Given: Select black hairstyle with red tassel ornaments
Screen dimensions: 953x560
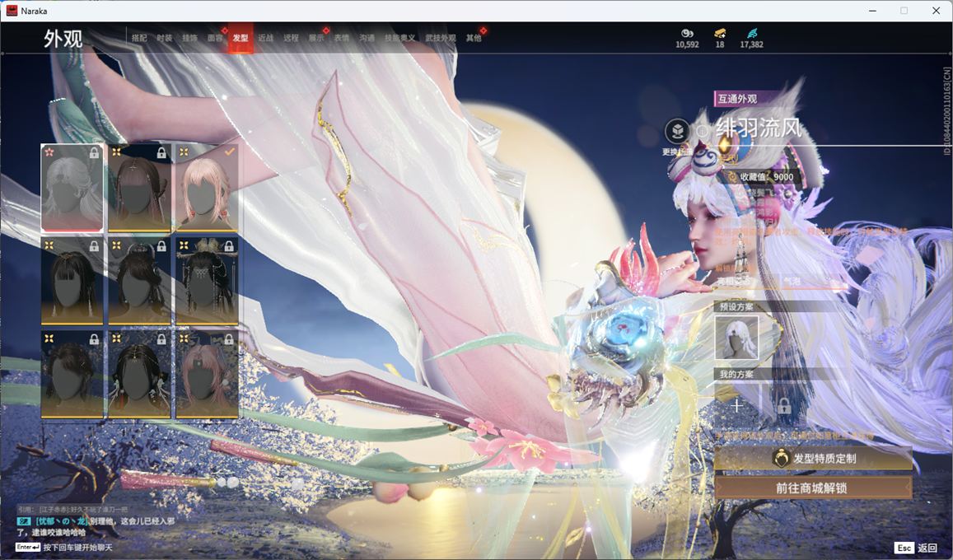Looking at the screenshot, I should pos(139,374).
